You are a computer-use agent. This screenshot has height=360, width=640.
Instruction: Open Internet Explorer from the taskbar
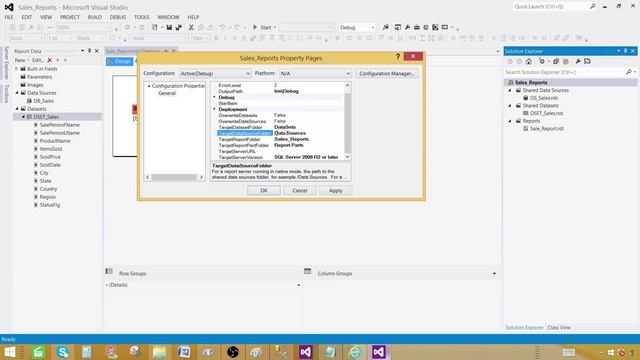[x=354, y=352]
